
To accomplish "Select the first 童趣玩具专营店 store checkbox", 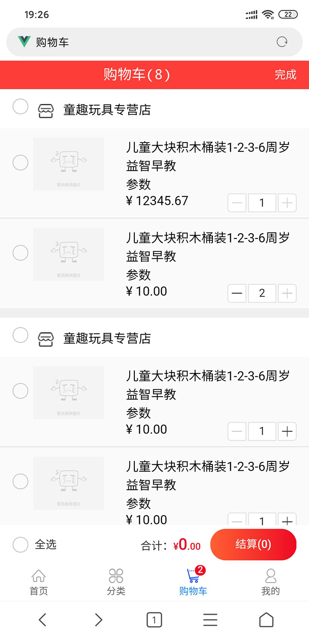I will coord(20,107).
